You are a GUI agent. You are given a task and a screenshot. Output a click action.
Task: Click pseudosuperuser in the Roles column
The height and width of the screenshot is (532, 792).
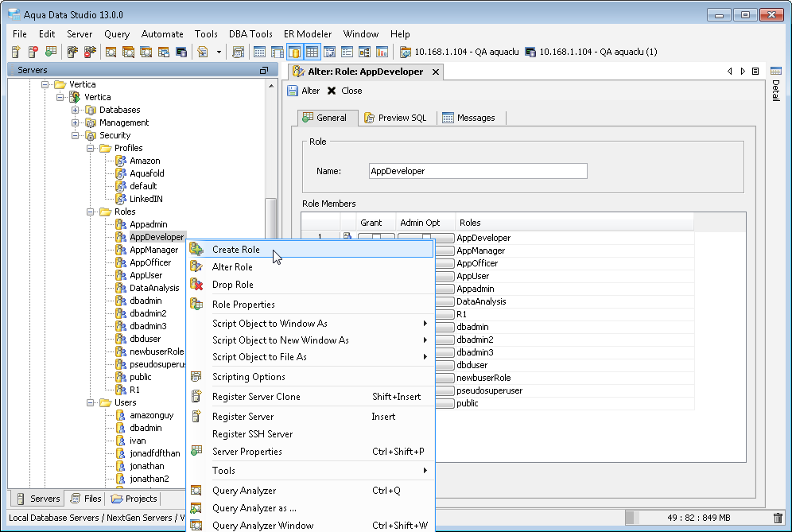(490, 390)
